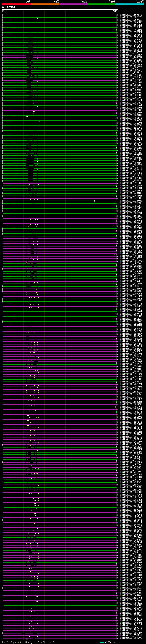Open hit UniRef100_A8NY57

click(x=131, y=120)
